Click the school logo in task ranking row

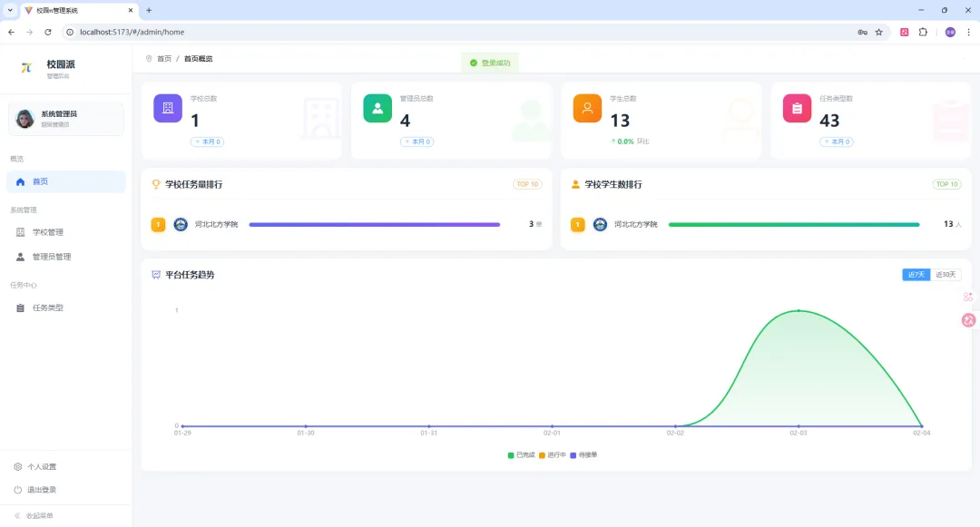coord(181,224)
